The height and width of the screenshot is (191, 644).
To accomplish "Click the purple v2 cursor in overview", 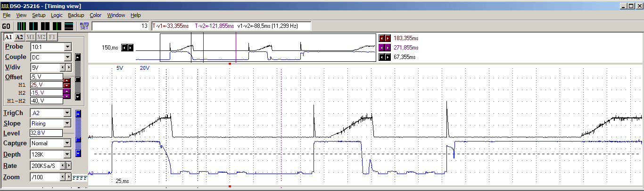I will pyautogui.click(x=235, y=48).
